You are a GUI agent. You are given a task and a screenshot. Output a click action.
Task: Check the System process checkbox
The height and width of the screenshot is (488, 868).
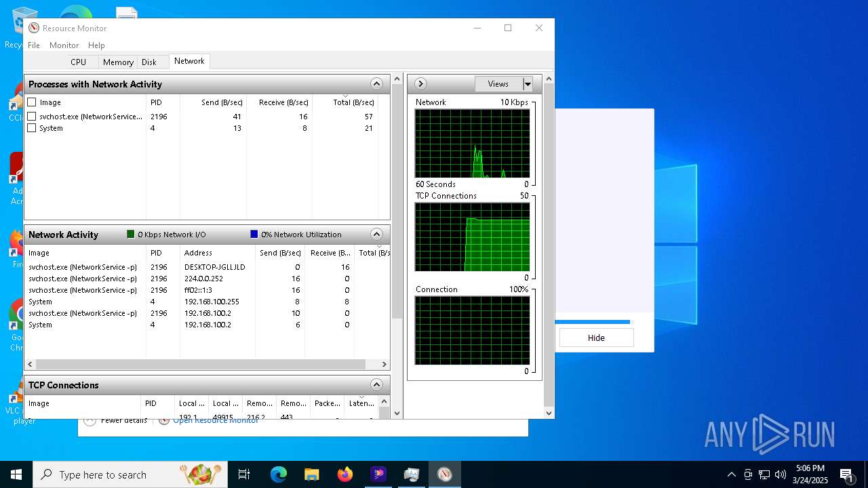point(32,128)
